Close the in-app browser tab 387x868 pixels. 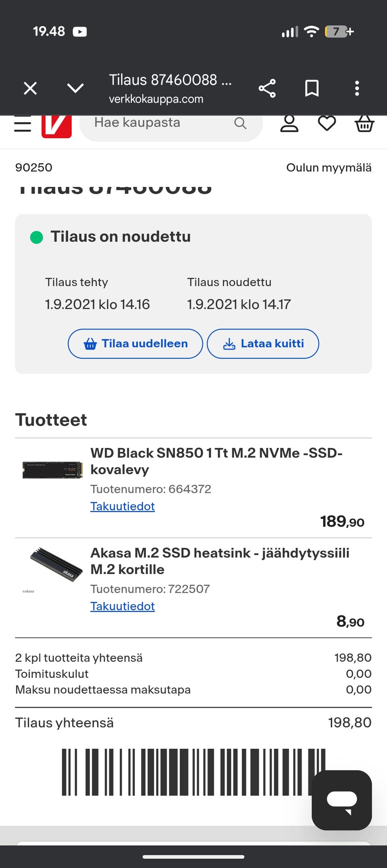pyautogui.click(x=30, y=88)
